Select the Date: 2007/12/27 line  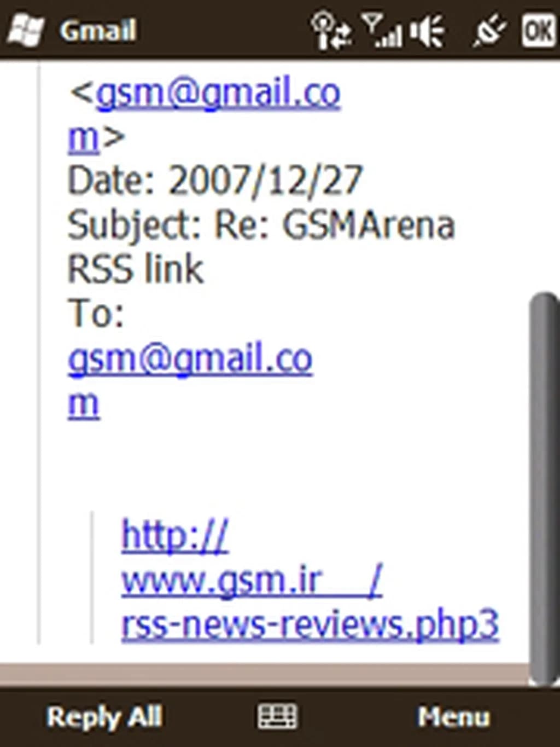click(x=215, y=181)
